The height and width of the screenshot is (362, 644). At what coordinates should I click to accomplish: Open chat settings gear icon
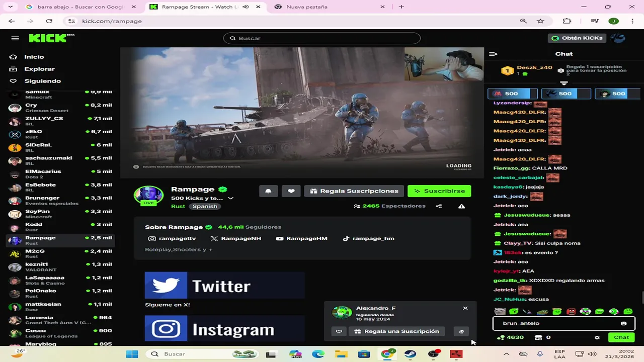(597, 337)
